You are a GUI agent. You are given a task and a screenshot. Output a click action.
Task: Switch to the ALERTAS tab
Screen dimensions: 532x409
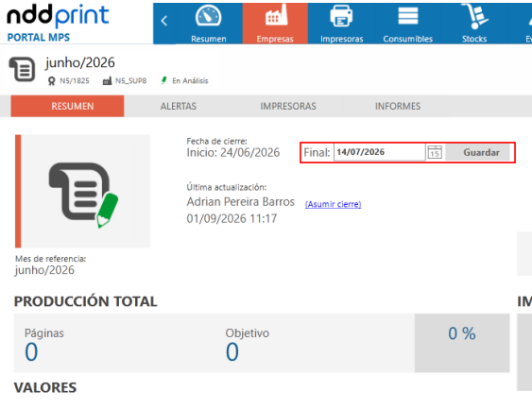click(x=179, y=106)
